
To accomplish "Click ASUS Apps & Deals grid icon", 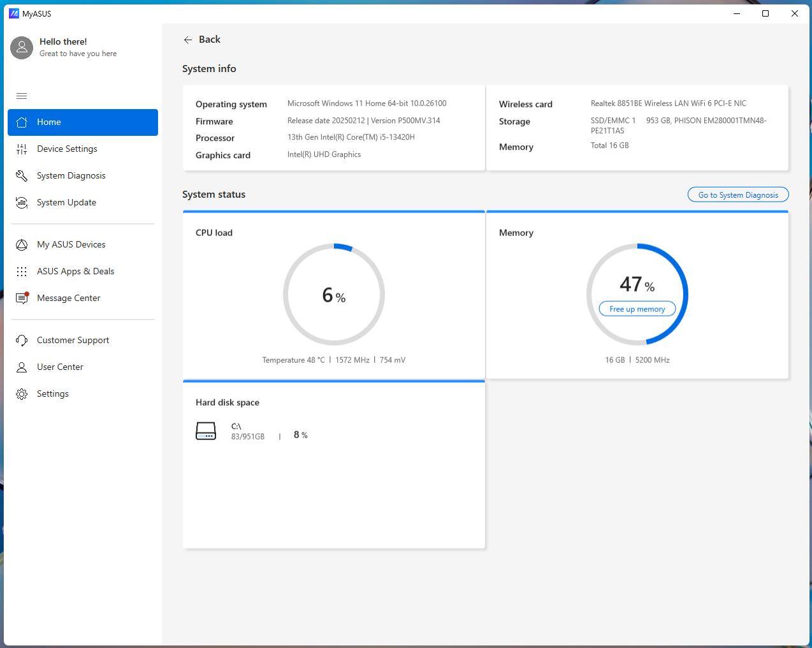I will pyautogui.click(x=22, y=272).
